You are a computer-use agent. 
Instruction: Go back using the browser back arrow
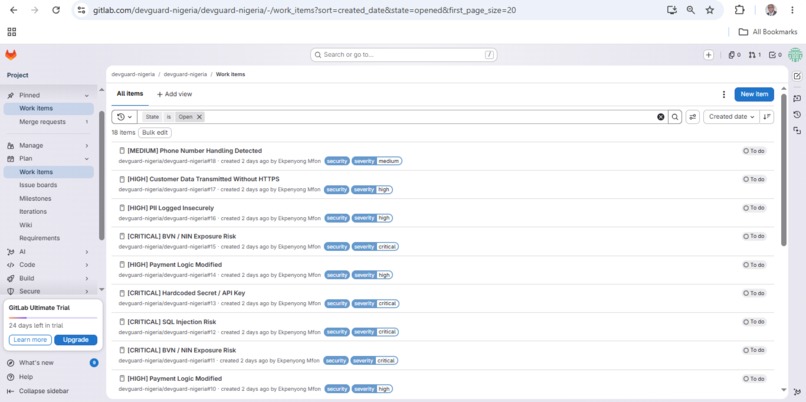point(13,10)
